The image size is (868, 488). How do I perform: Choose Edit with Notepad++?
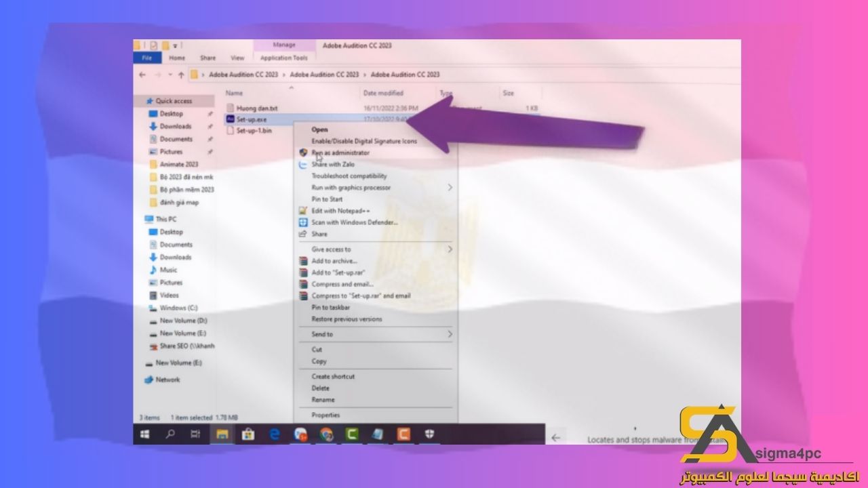click(340, 211)
